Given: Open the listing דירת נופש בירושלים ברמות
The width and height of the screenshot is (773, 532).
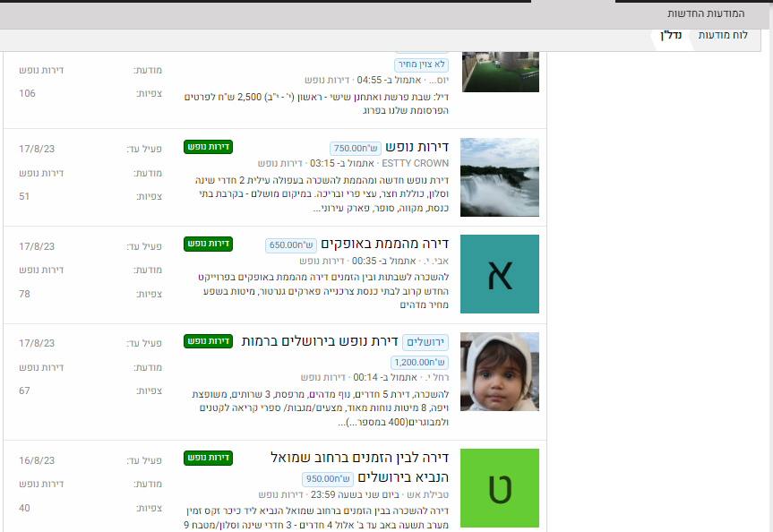Looking at the screenshot, I should (320, 341).
